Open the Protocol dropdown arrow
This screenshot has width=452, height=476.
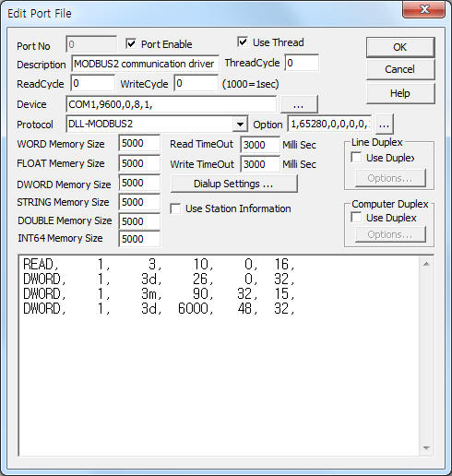point(240,125)
